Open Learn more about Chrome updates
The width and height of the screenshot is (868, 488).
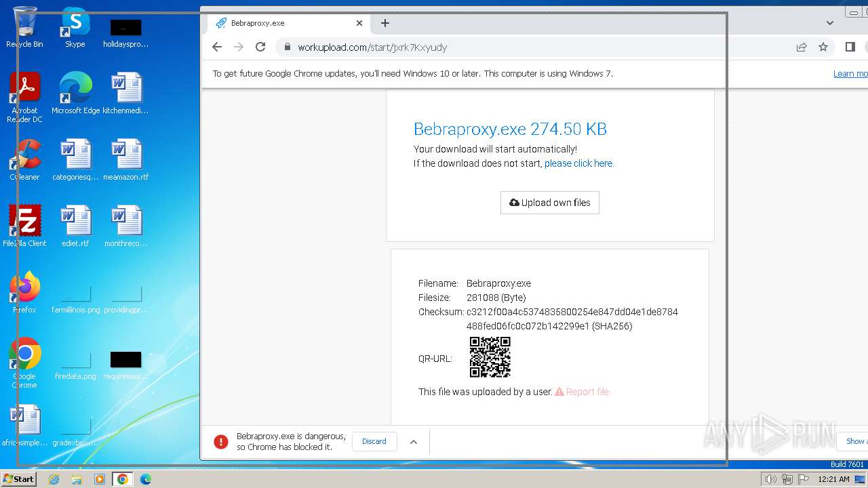(850, 74)
